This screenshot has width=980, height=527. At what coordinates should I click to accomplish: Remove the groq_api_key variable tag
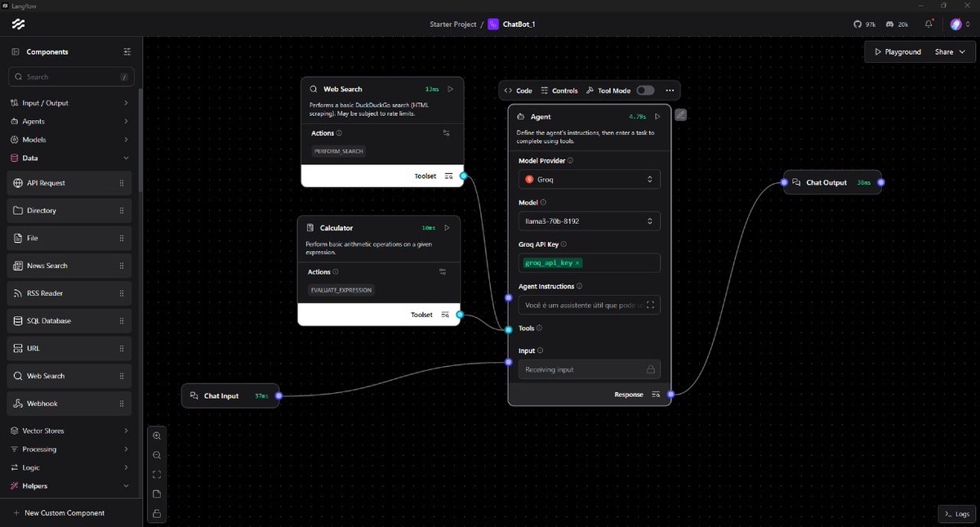pos(577,263)
